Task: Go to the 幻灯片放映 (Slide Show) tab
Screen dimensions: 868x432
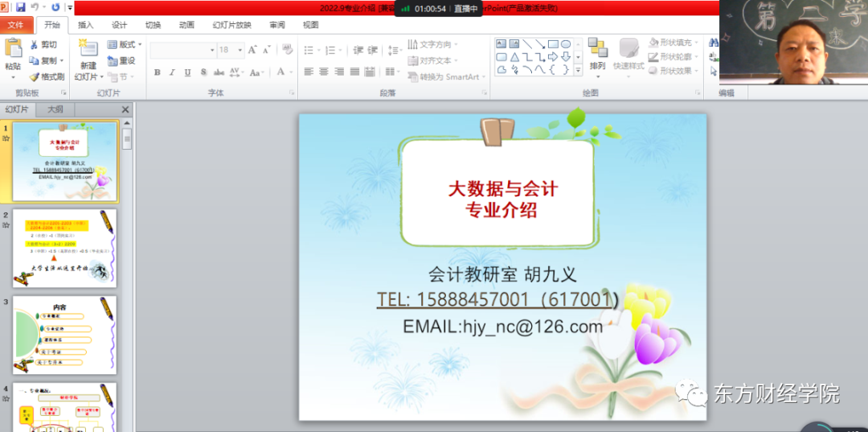Action: coord(232,25)
